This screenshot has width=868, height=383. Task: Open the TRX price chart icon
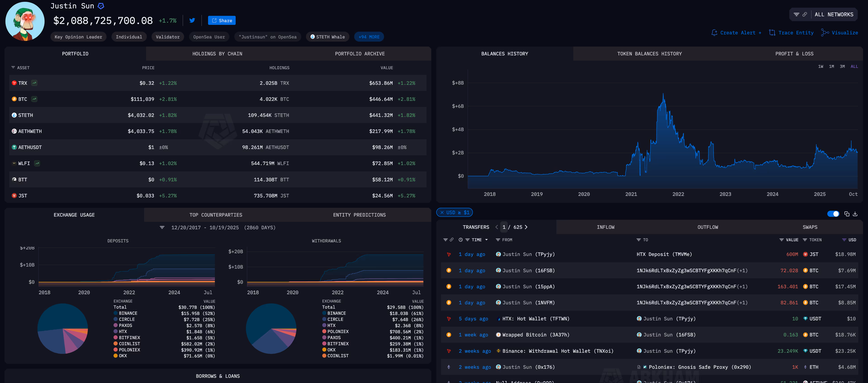click(34, 83)
